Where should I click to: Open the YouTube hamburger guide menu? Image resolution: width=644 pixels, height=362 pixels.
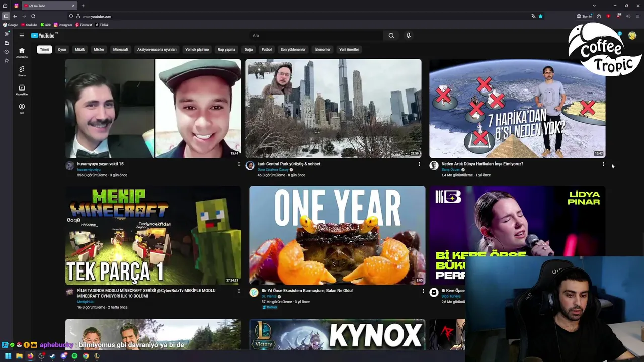[x=22, y=35]
